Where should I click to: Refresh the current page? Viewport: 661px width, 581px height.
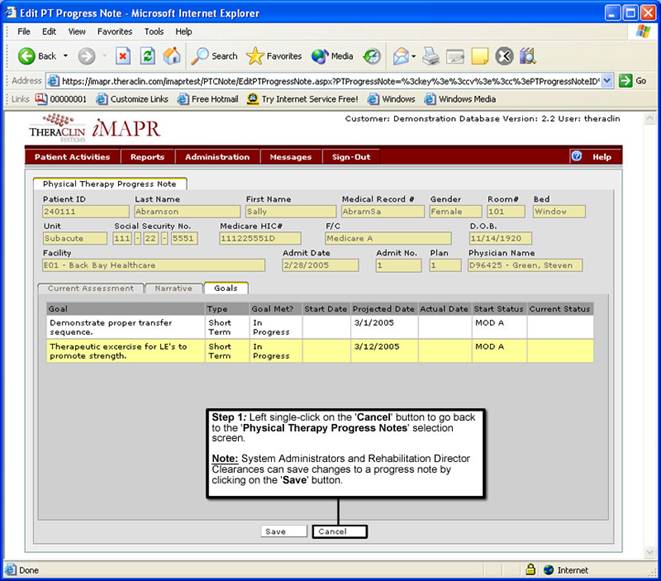pyautogui.click(x=148, y=56)
